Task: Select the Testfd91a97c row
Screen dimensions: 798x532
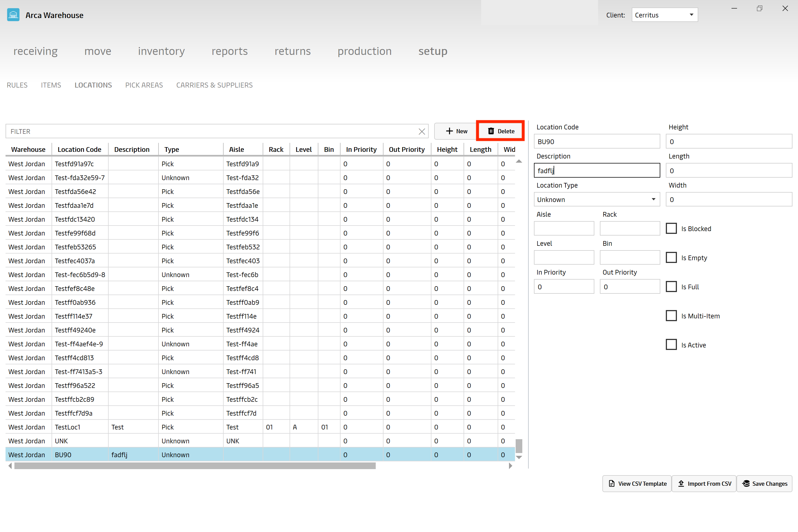Action: 260,164
